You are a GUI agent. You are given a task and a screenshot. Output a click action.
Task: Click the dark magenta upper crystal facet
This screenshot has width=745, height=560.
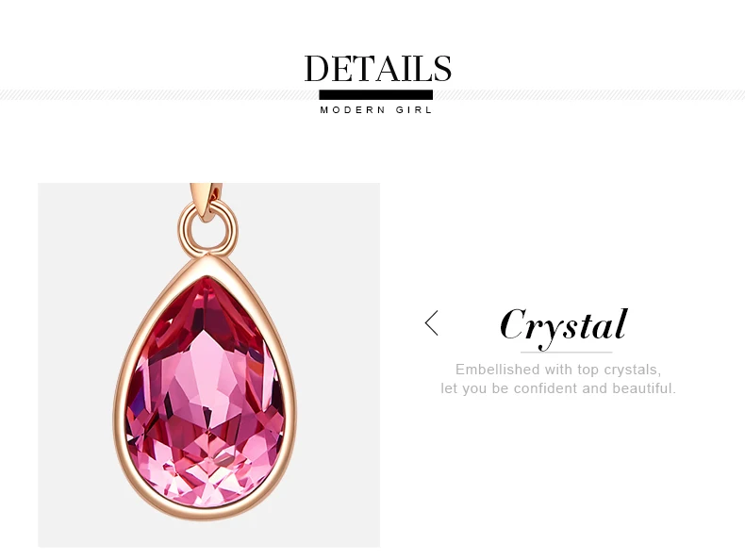pyautogui.click(x=206, y=304)
